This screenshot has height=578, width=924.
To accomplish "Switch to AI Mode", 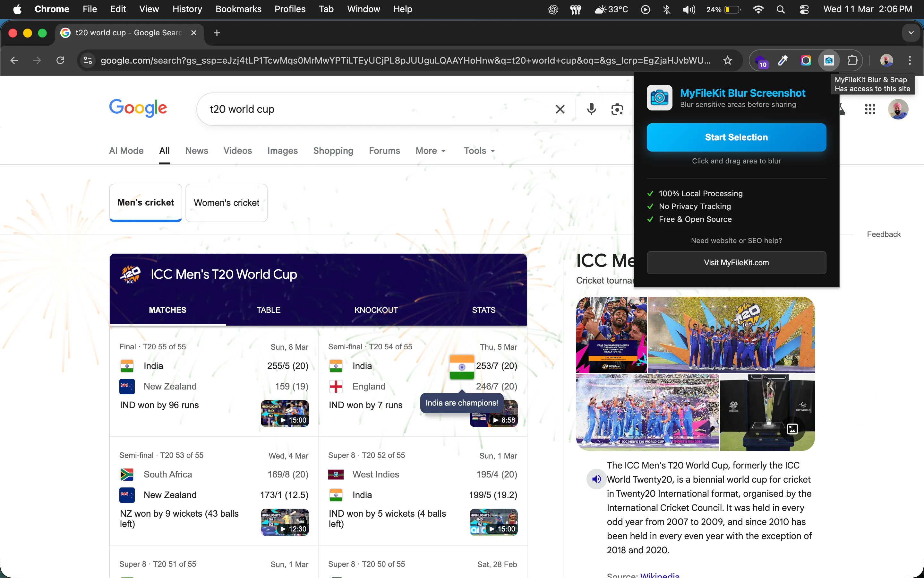I will click(x=126, y=151).
